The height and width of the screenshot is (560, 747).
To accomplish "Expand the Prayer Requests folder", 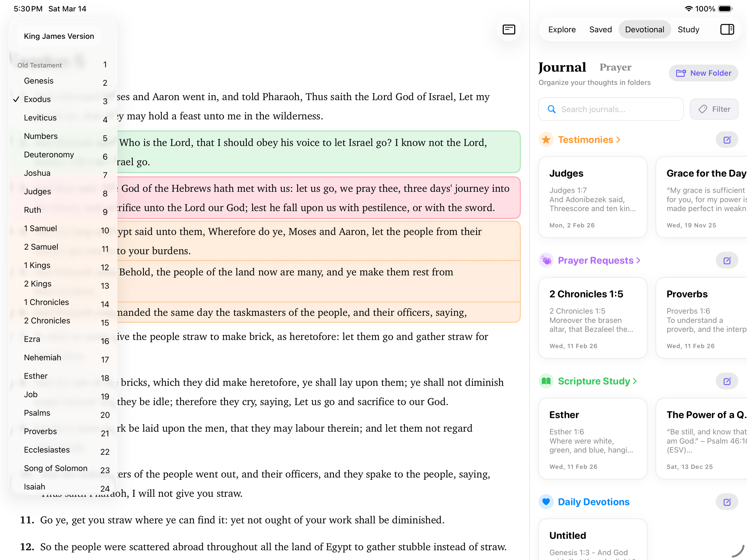I will [599, 260].
